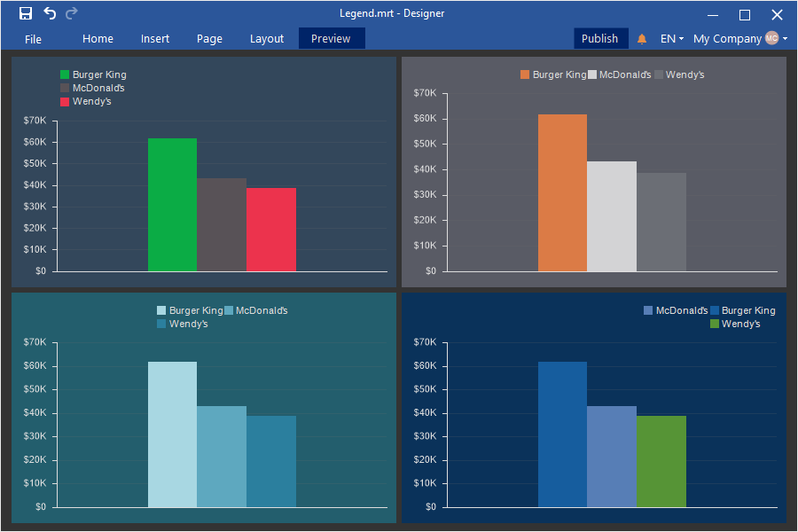The height and width of the screenshot is (532, 798).
Task: Click orange Burger King legend swatch
Action: [525, 74]
